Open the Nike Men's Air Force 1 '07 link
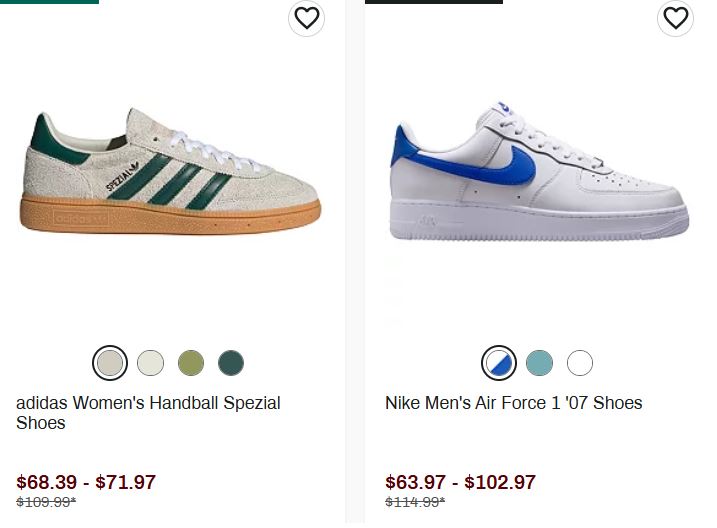 pos(513,403)
